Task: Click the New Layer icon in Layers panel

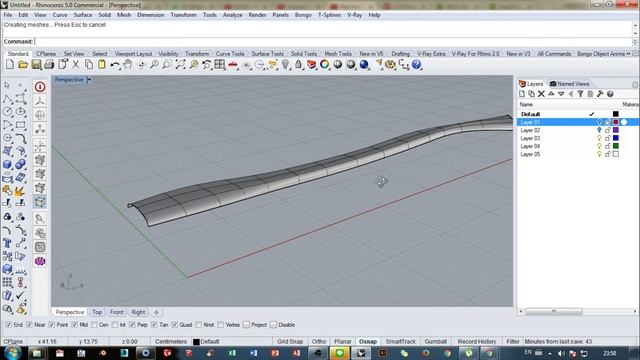Action: [522, 94]
